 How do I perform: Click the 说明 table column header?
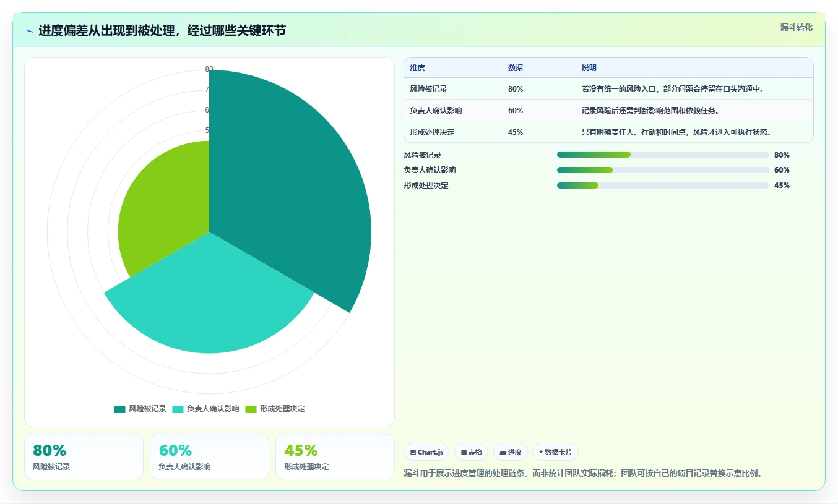point(589,68)
